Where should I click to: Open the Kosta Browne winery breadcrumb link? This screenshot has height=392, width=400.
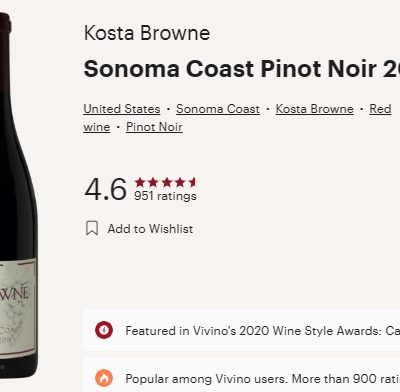tap(314, 109)
